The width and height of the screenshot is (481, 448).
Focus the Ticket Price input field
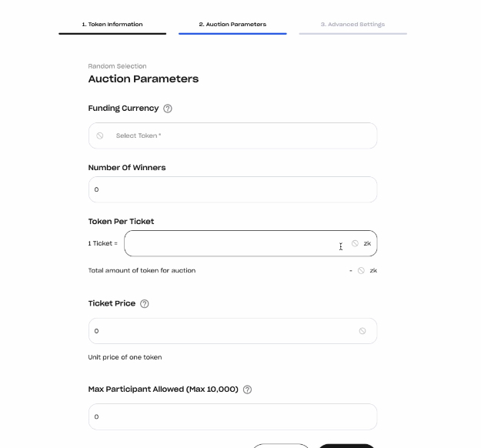tap(223, 331)
